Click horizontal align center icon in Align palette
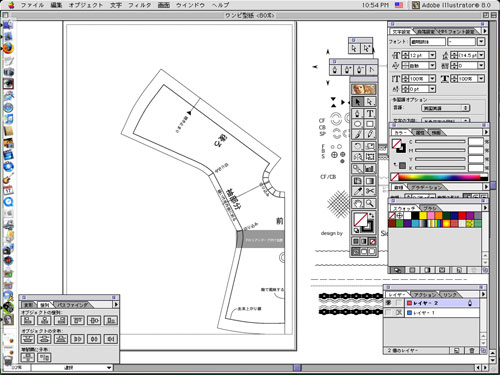This screenshot has width=500, height=375. click(44, 320)
